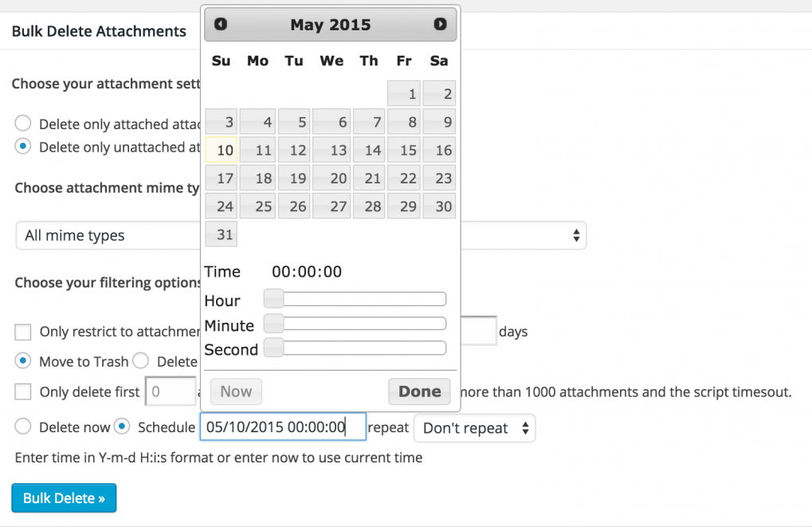Click the schedule date input field

coord(283,427)
